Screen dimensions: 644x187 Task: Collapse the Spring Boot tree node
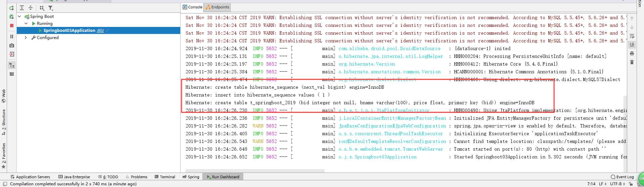[19, 16]
